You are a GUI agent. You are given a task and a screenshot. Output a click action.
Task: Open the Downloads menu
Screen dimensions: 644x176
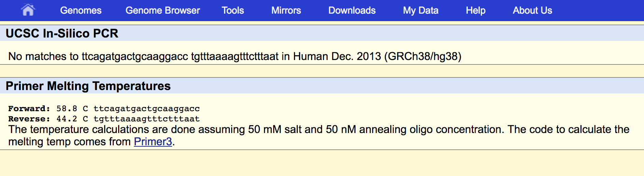[352, 11]
